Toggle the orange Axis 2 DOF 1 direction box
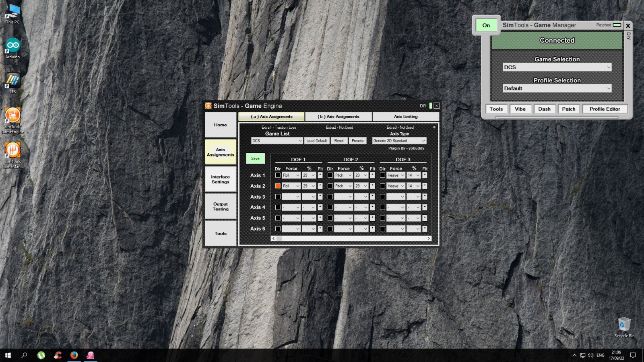 point(278,186)
